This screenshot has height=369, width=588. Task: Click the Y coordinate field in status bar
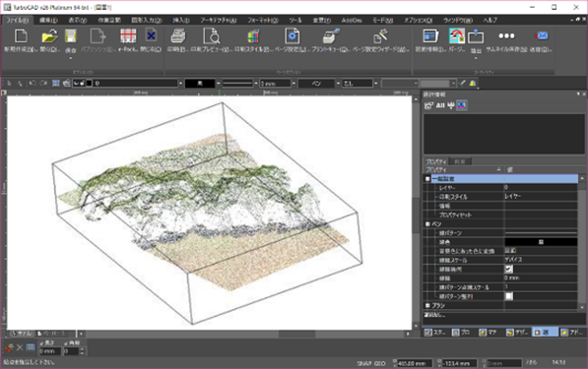459,363
